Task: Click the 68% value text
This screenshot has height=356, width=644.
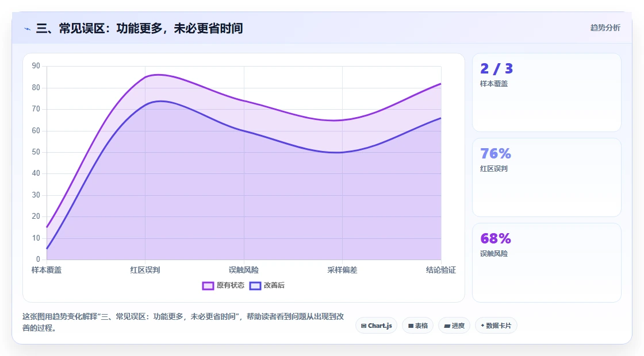Action: coord(496,239)
